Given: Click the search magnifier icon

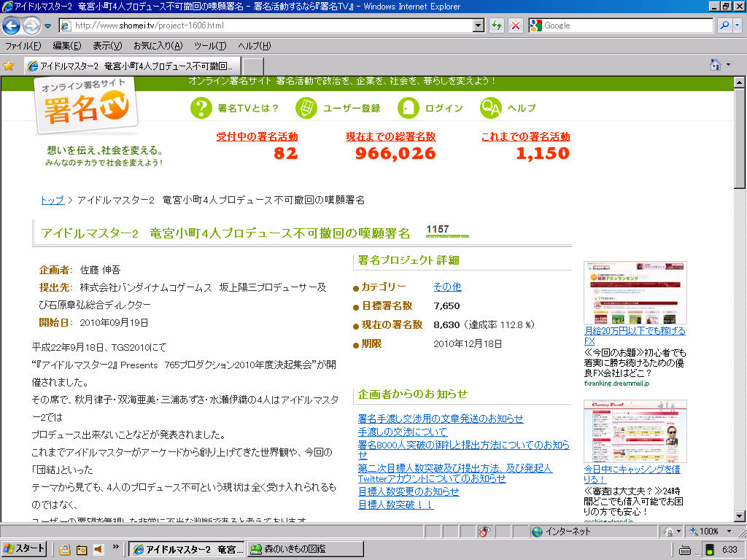Looking at the screenshot, I should point(724,26).
